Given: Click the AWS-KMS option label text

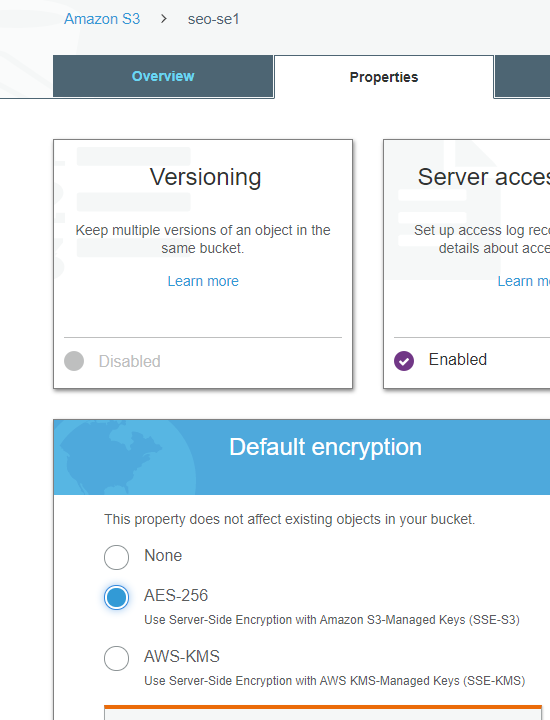Looking at the screenshot, I should (182, 657).
